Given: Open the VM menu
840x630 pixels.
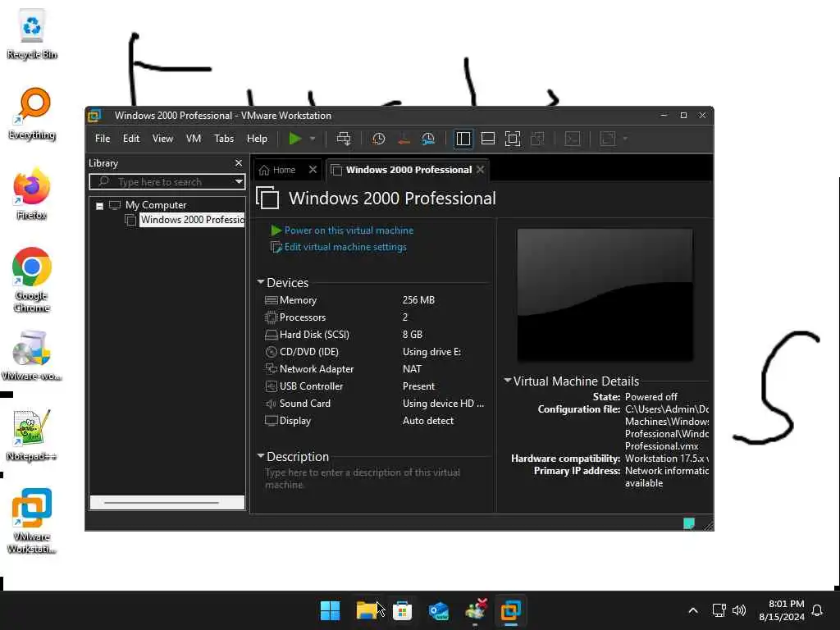Looking at the screenshot, I should 194,139.
